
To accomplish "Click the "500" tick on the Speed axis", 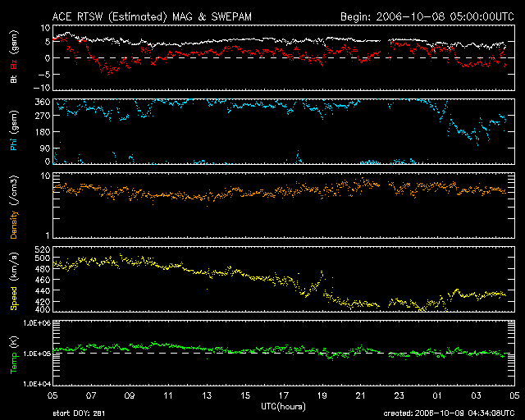I will coord(43,258).
